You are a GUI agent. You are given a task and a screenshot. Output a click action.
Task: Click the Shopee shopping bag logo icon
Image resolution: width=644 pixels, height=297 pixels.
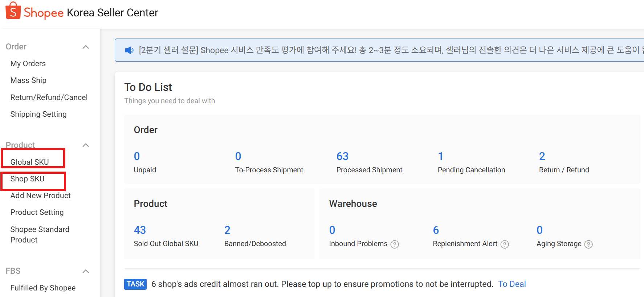click(13, 10)
